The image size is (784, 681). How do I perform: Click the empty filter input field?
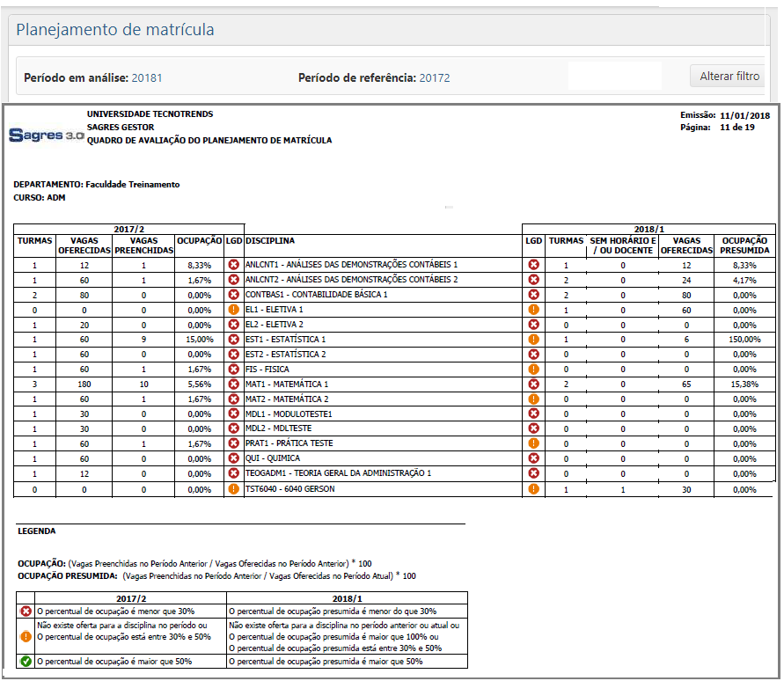616,76
